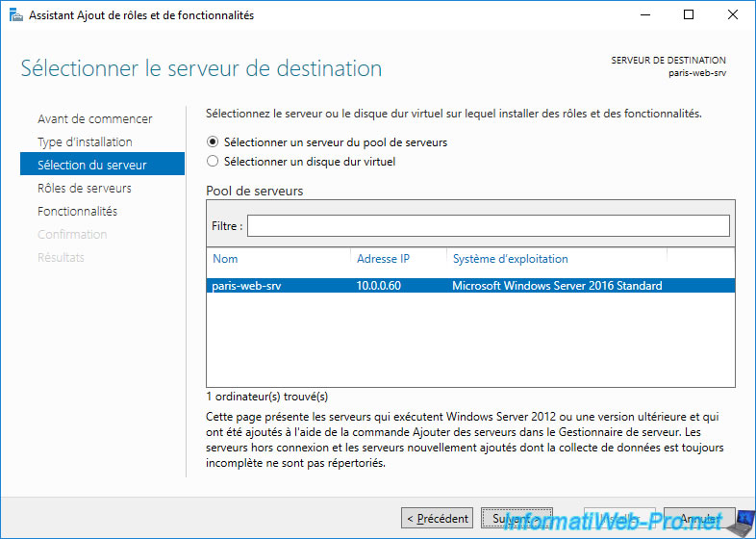Click the 10.0.0.60 IP address cell
This screenshot has width=756, height=539.
[x=379, y=285]
